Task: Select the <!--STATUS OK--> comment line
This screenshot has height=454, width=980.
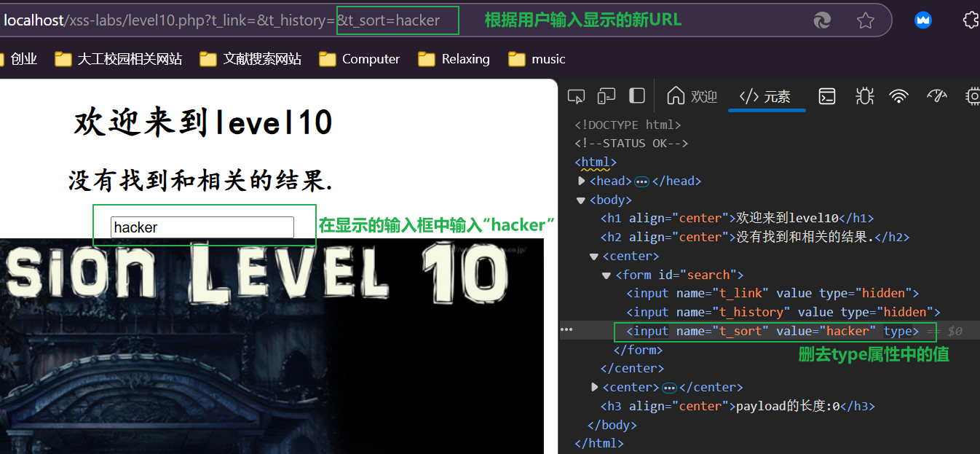Action: coord(631,144)
